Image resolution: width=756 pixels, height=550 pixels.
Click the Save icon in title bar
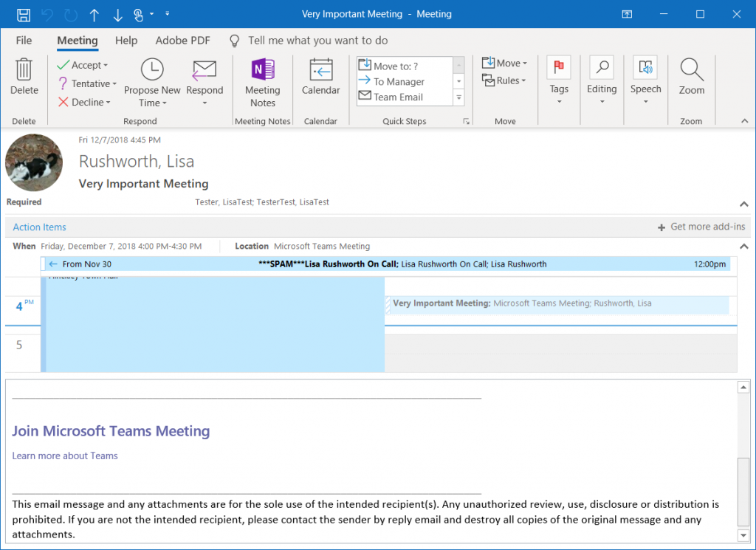point(24,15)
